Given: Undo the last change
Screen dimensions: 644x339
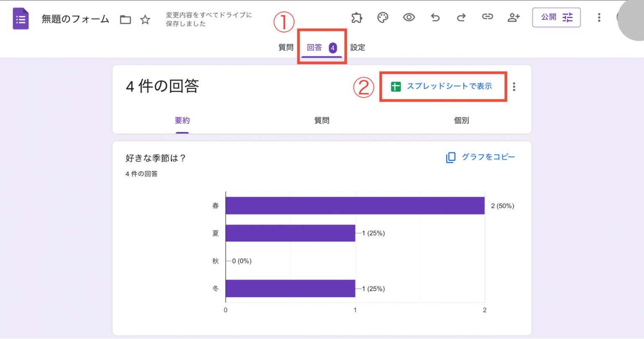Looking at the screenshot, I should [x=435, y=17].
